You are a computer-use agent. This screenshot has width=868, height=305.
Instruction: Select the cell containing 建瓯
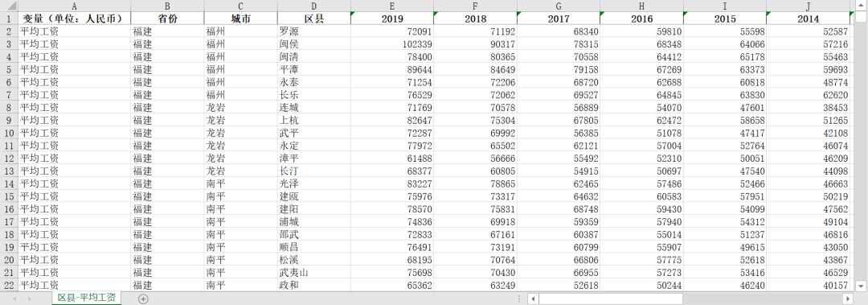[x=314, y=196]
